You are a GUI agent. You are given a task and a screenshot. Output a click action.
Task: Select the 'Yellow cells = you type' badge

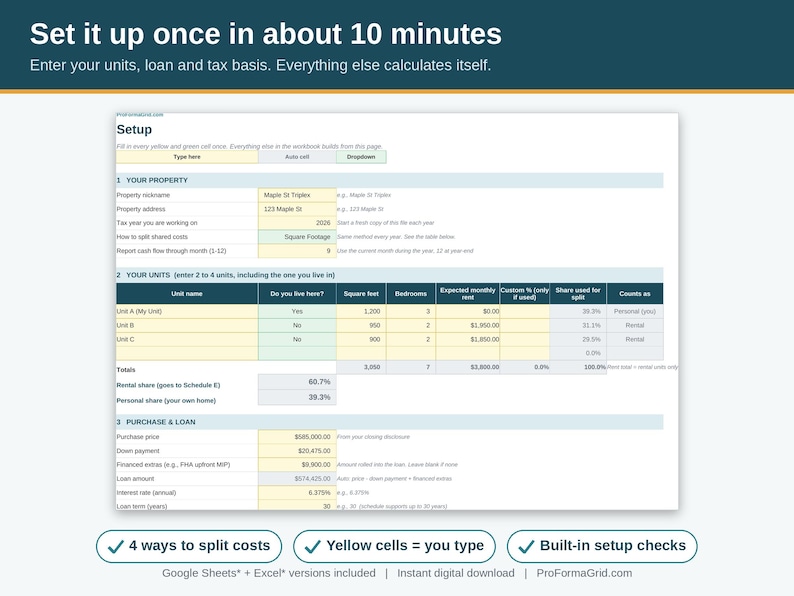394,546
